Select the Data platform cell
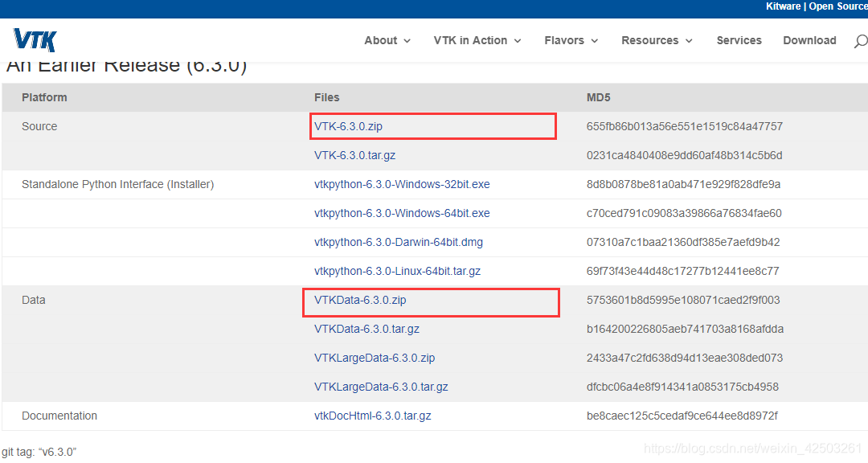This screenshot has height=463, width=868. point(33,300)
